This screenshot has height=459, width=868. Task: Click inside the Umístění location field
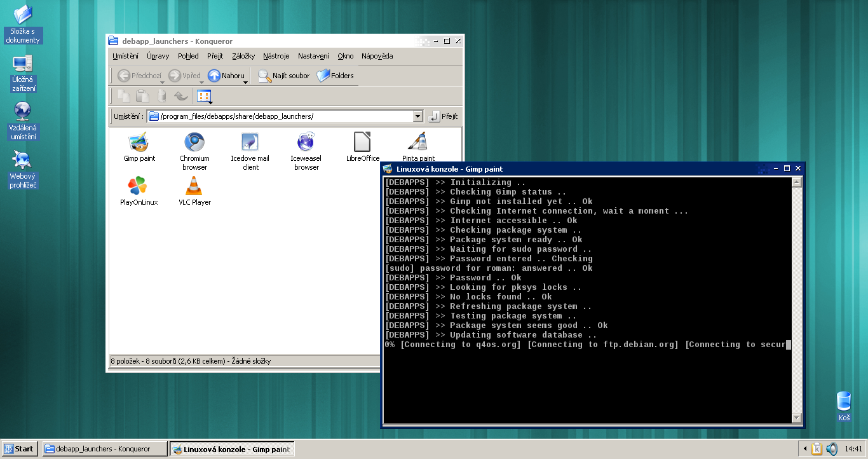280,116
